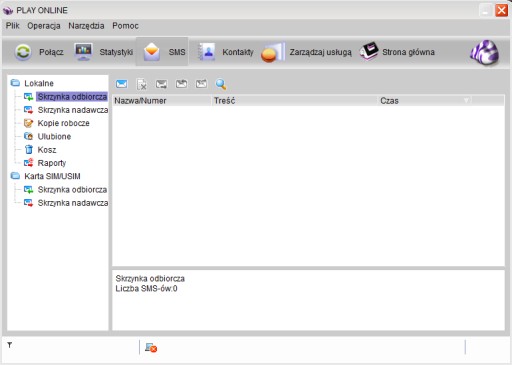Select Kopie robocze drafts folder
This screenshot has width=512, height=365.
coord(63,123)
